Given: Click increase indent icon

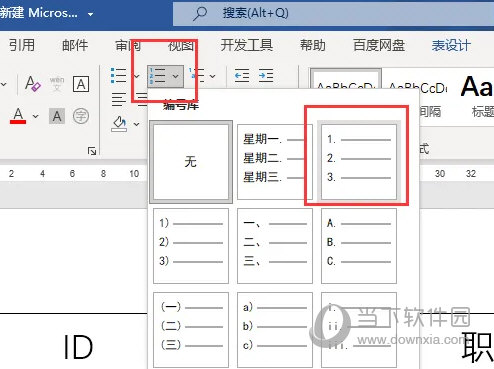Looking at the screenshot, I should pos(266,76).
